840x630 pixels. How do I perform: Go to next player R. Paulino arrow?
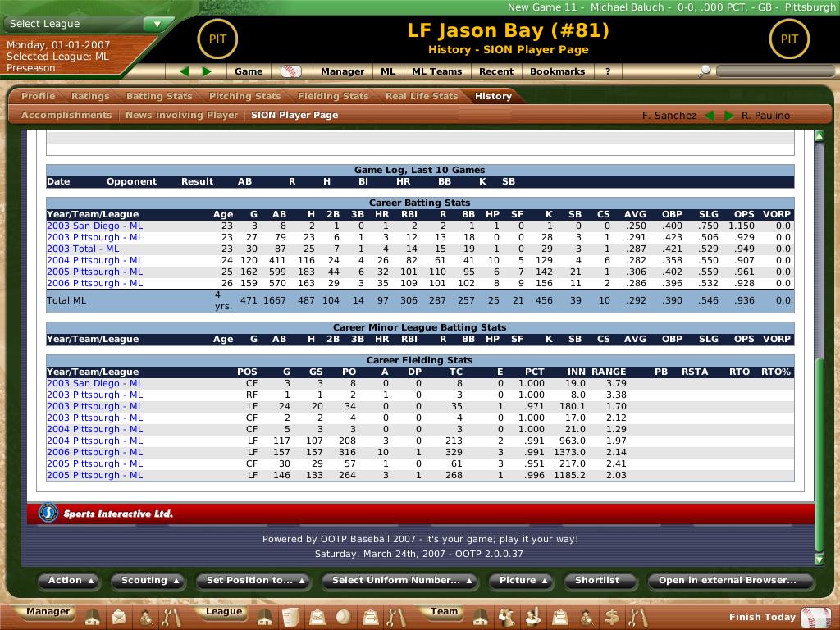click(728, 116)
